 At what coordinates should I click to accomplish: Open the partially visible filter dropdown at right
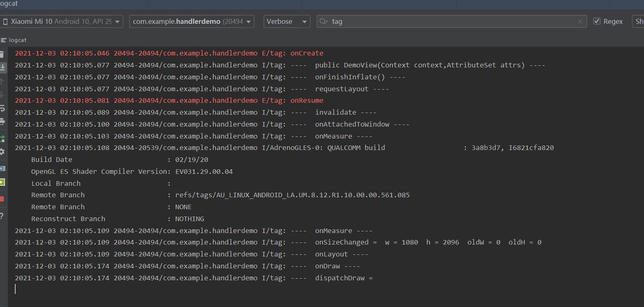click(x=638, y=21)
